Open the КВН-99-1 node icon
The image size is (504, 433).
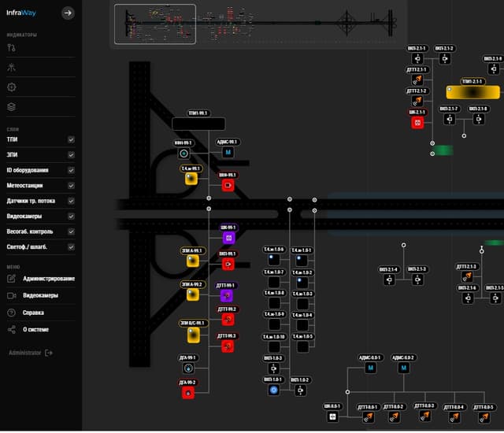tap(183, 153)
